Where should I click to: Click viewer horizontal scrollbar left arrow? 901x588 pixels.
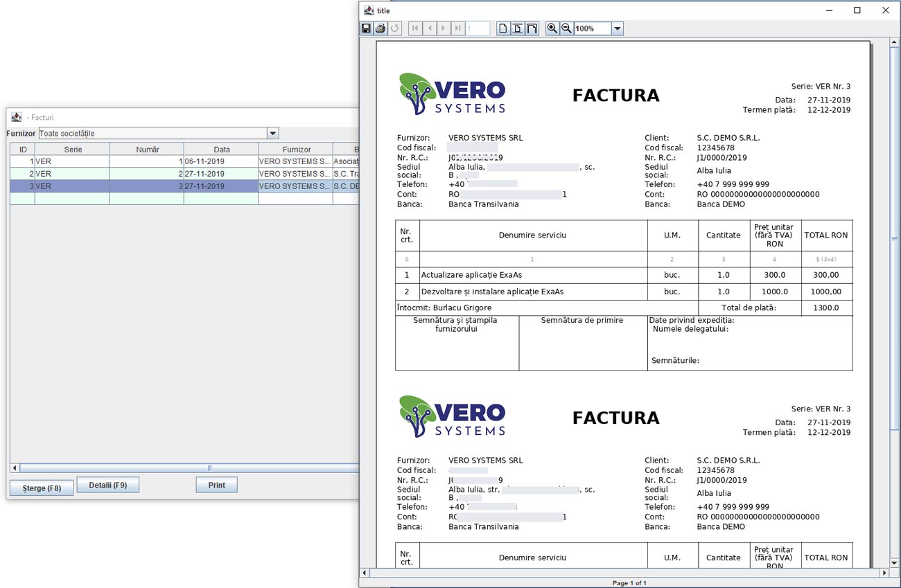click(x=365, y=573)
